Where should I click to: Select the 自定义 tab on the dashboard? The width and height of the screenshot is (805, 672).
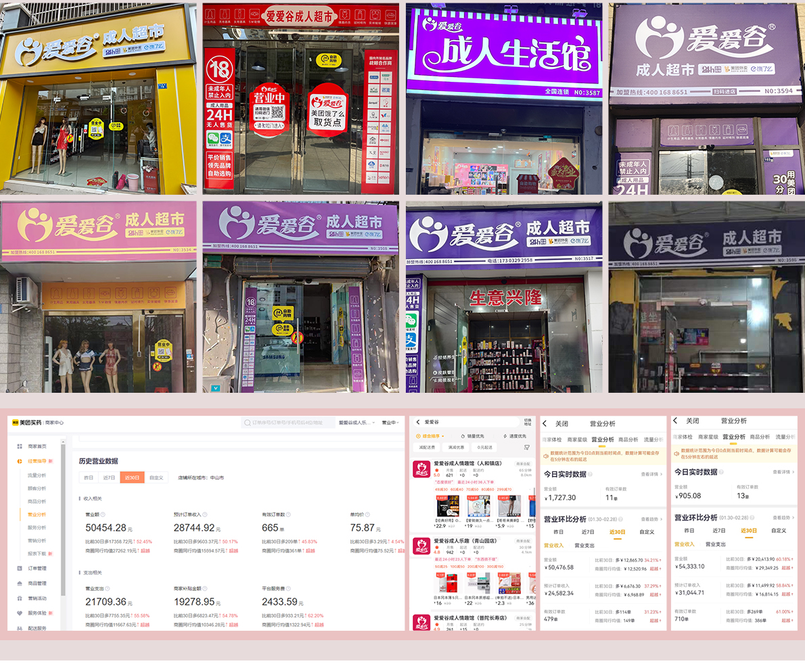156,477
